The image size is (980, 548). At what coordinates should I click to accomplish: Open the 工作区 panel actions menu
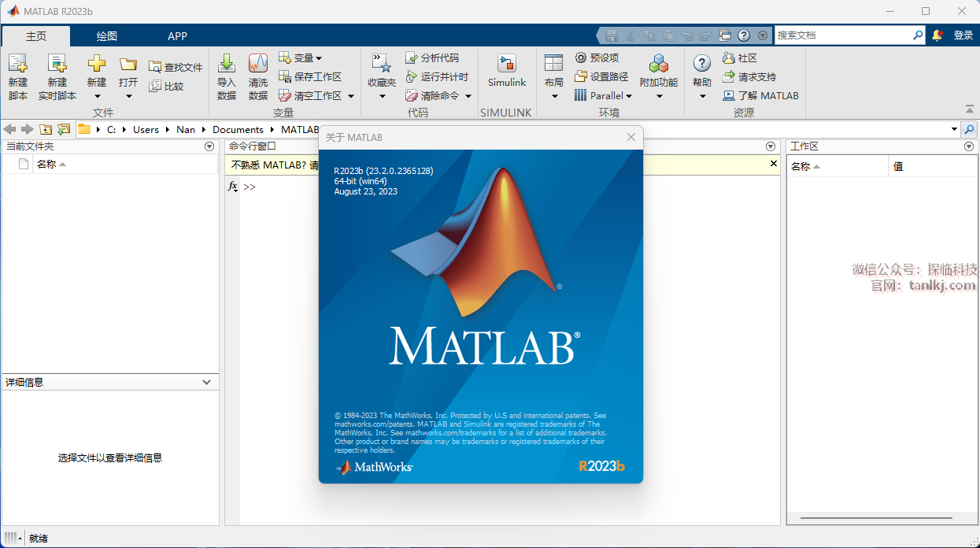pos(969,146)
